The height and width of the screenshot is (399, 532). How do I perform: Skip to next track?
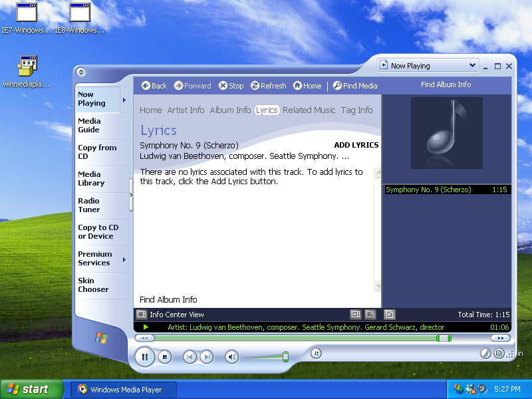click(207, 357)
